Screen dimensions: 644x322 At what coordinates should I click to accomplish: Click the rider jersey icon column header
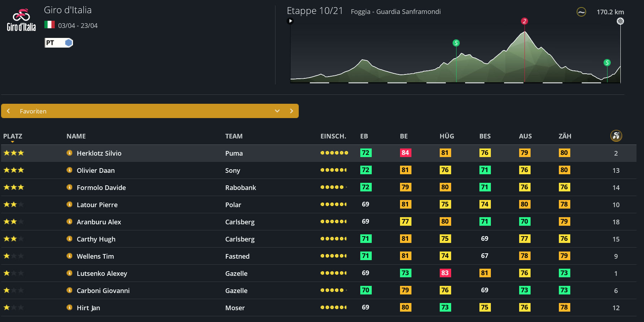pyautogui.click(x=616, y=136)
